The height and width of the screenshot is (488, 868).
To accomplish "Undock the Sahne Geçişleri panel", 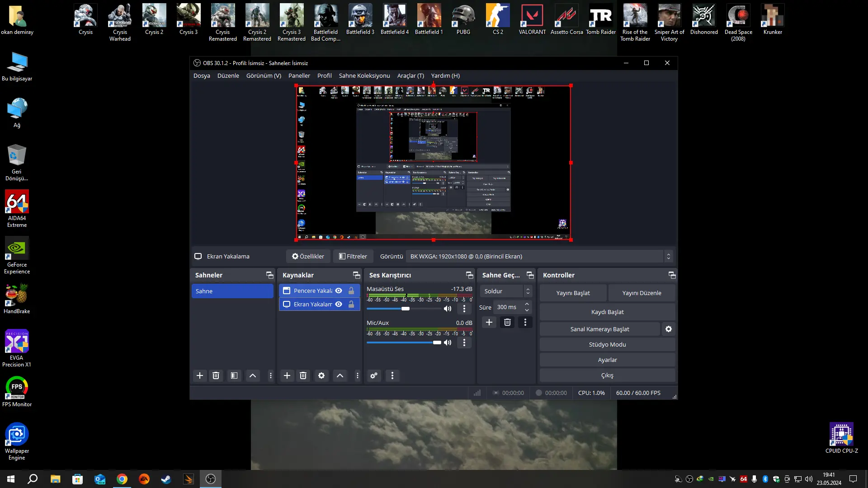I will 530,275.
